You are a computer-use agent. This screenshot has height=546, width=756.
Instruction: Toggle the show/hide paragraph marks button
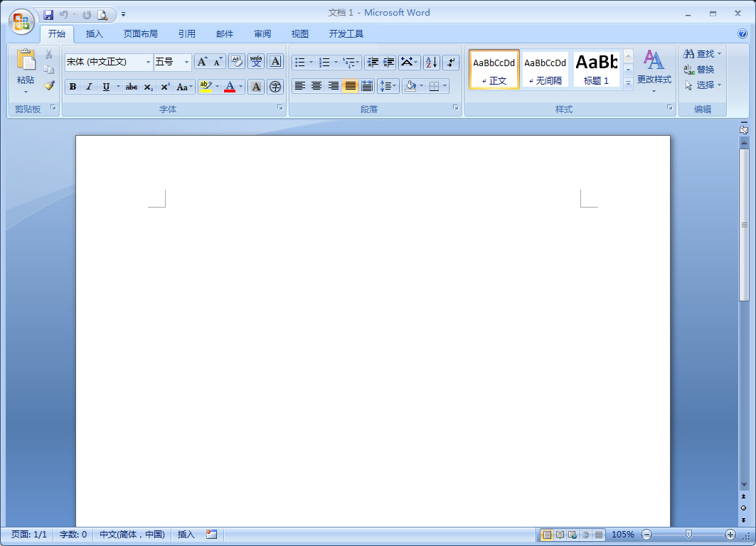click(451, 62)
